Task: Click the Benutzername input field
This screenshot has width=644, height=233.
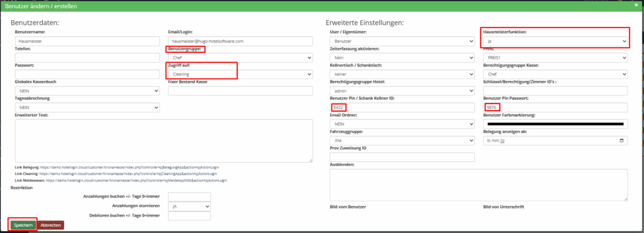Action: pos(87,41)
